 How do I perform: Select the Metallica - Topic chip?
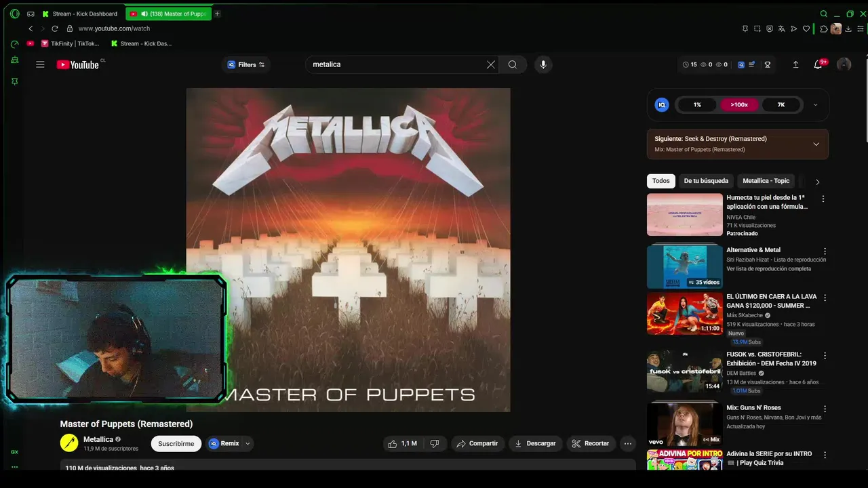[x=766, y=181]
